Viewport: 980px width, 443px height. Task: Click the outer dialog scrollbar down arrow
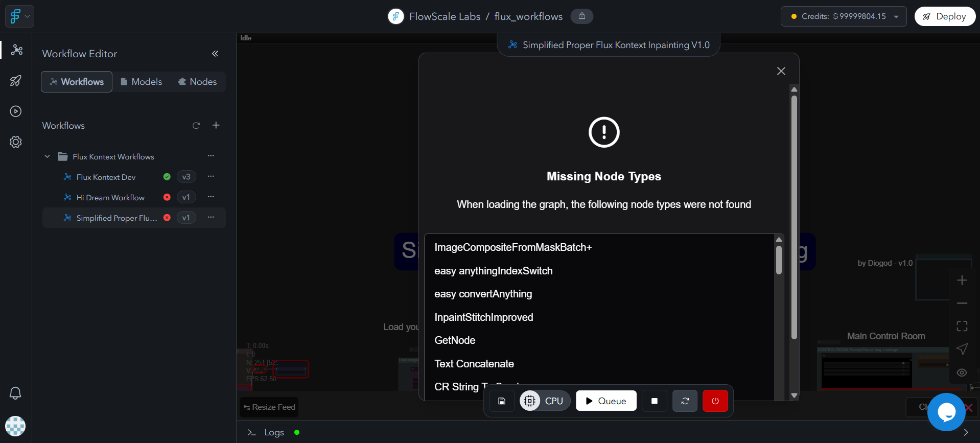794,395
